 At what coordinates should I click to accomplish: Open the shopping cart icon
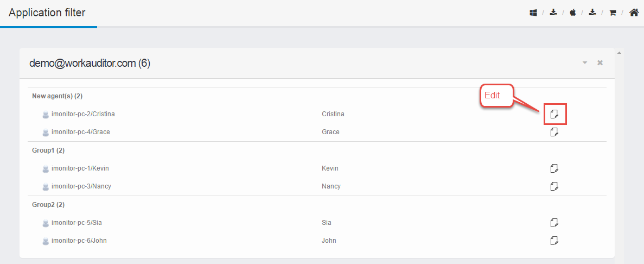click(613, 12)
